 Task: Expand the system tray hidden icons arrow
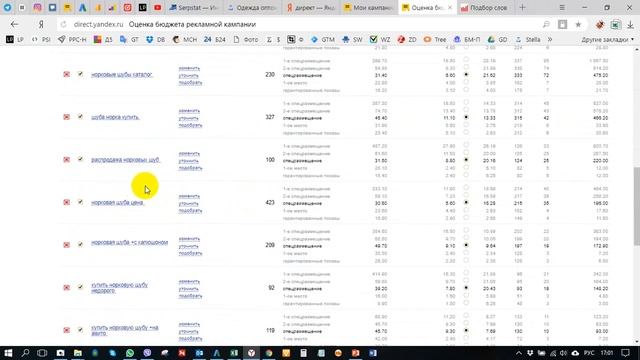518,353
